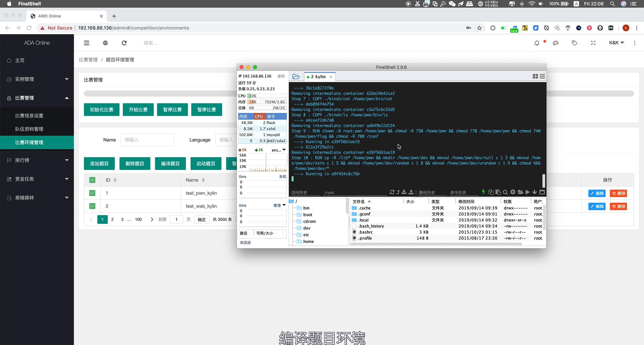Click the FinalShell file list horizontal scrollbar
The image size is (644, 345).
point(436,244)
